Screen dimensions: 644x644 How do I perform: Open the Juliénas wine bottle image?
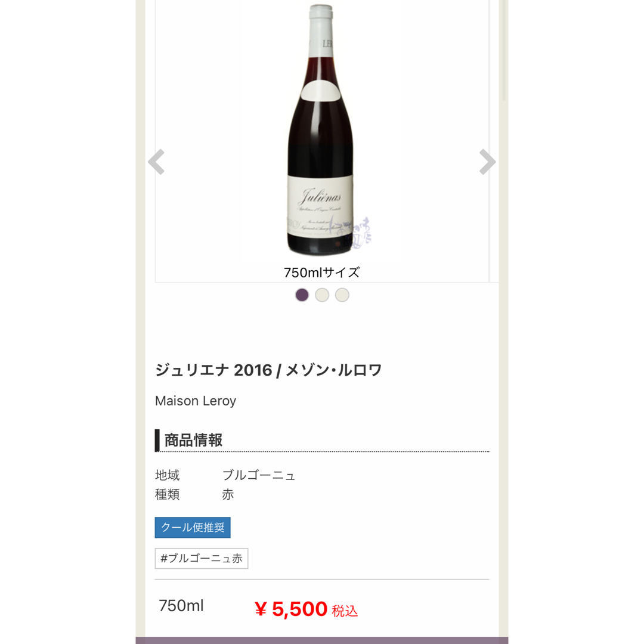click(x=320, y=129)
